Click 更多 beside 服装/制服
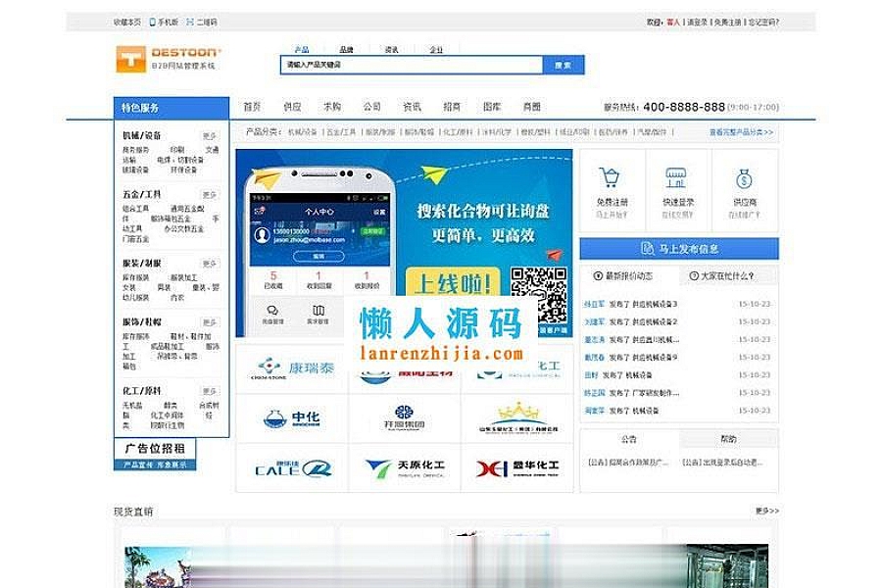 click(210, 264)
